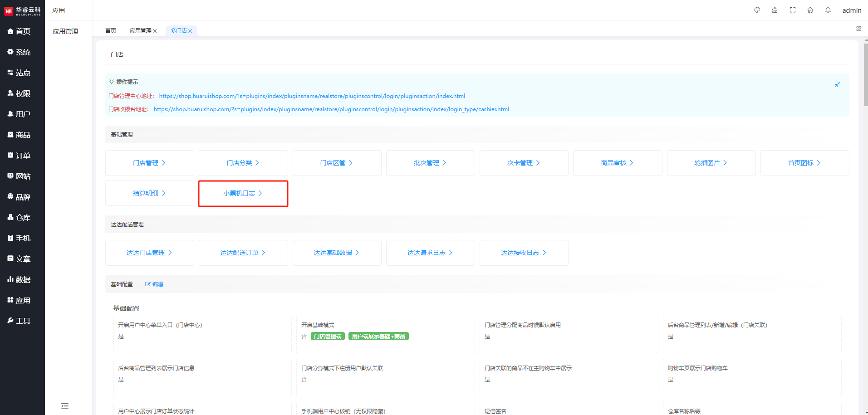Collapse sidebar with bottom menu icon
The height and width of the screenshot is (415, 868).
[65, 406]
